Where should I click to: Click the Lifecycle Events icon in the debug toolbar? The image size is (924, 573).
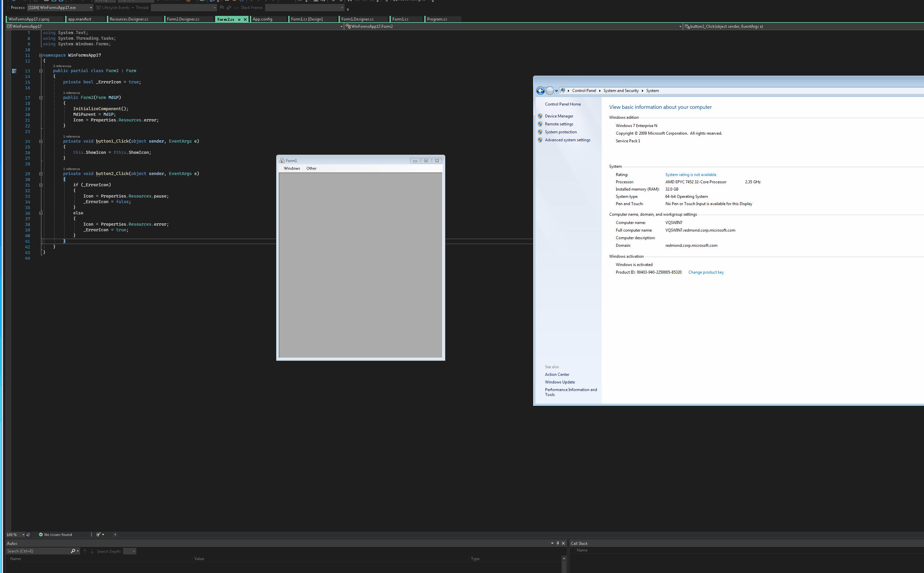click(98, 7)
